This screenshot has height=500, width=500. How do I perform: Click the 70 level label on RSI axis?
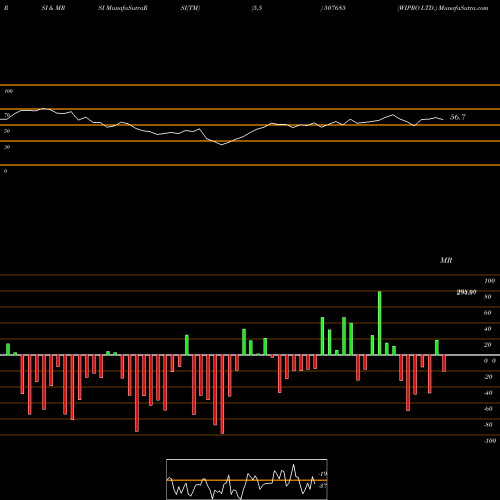[7, 115]
